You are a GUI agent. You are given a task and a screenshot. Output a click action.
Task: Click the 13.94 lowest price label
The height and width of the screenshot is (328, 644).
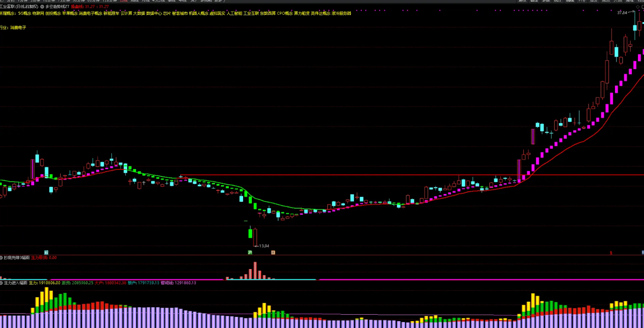(264, 246)
